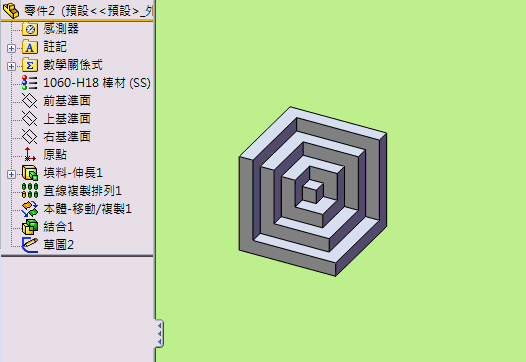This screenshot has width=526, height=362.
Task: Select the 數學關係式 tree label
Action: tap(73, 65)
